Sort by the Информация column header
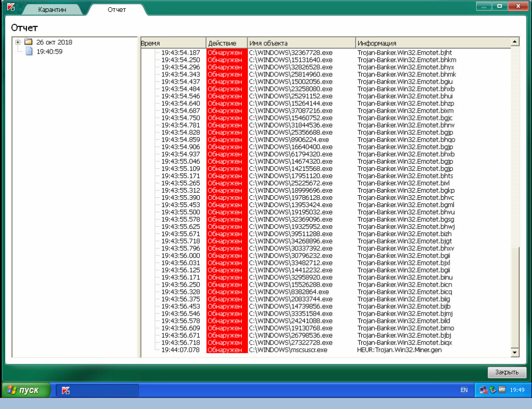Viewport: 532px width, 409px height. pyautogui.click(x=433, y=43)
